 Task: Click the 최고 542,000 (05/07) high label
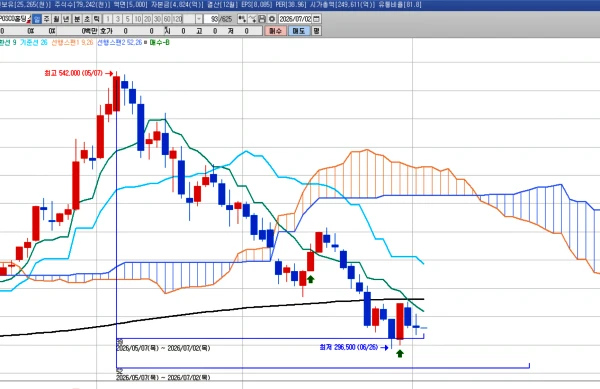click(x=73, y=73)
